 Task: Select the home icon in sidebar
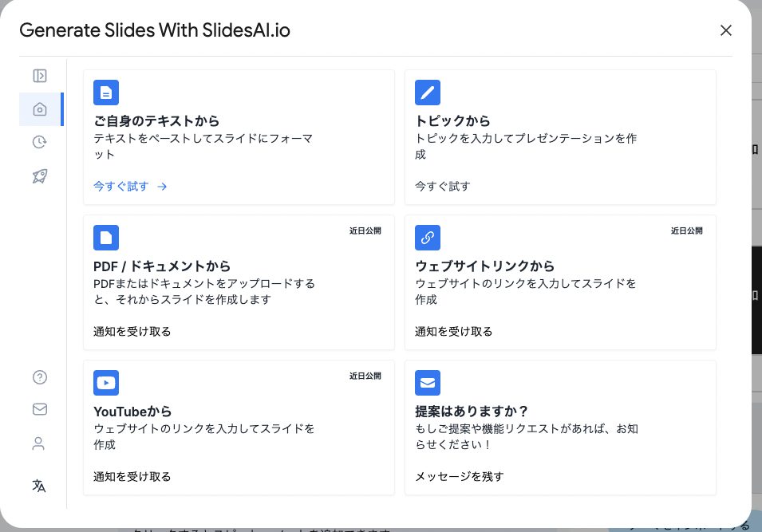(40, 109)
